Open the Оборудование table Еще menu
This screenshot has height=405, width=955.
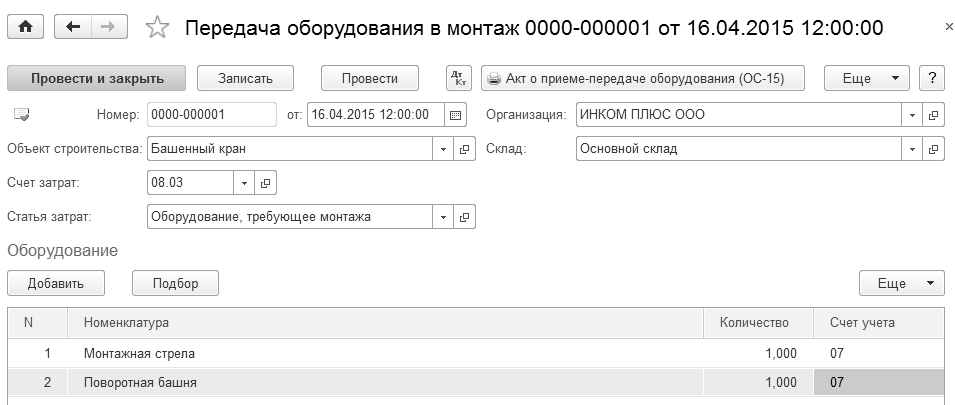click(x=901, y=283)
